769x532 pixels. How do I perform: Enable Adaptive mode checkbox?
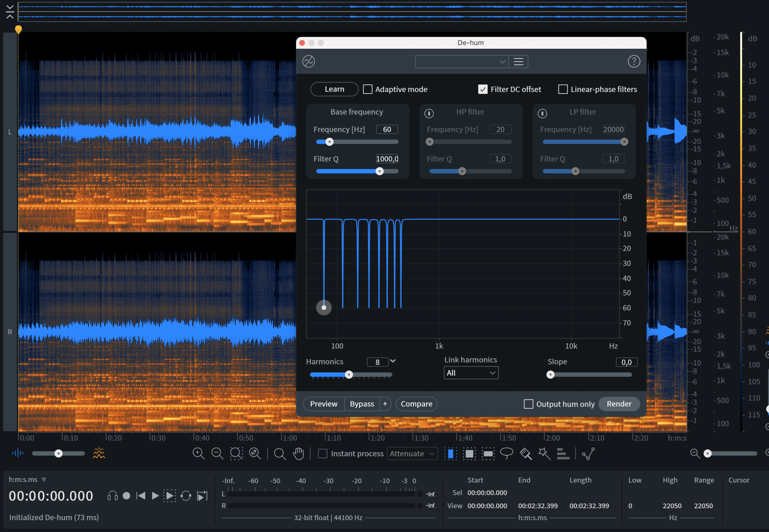click(x=368, y=89)
